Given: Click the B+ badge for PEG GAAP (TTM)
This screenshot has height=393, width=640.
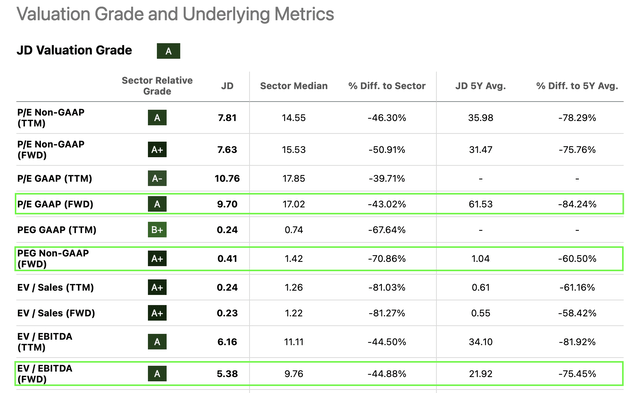Looking at the screenshot, I should [157, 230].
